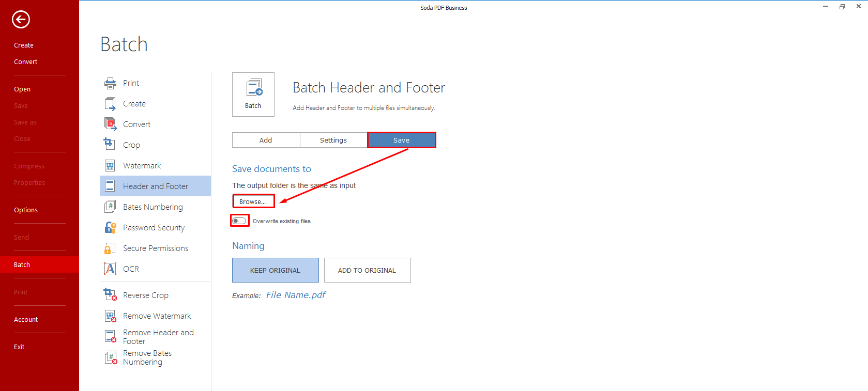Click the Remove Bates Numbering icon
The image size is (868, 391).
(111, 357)
